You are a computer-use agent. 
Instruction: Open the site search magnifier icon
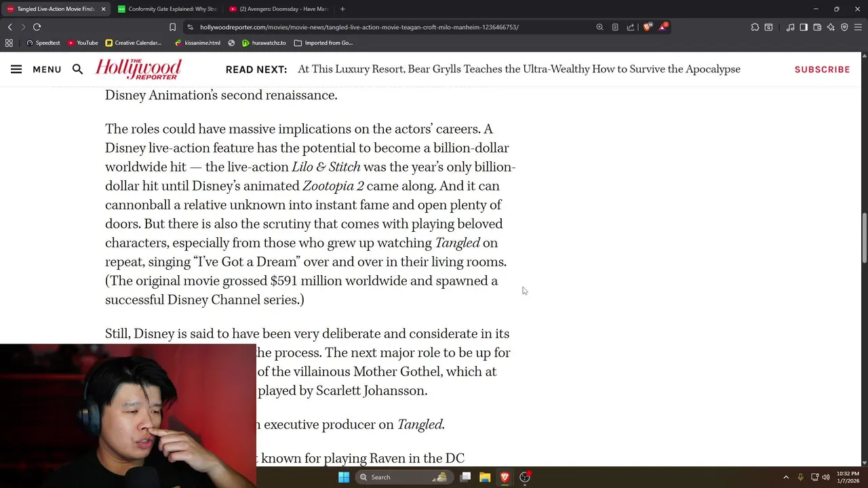[77, 69]
